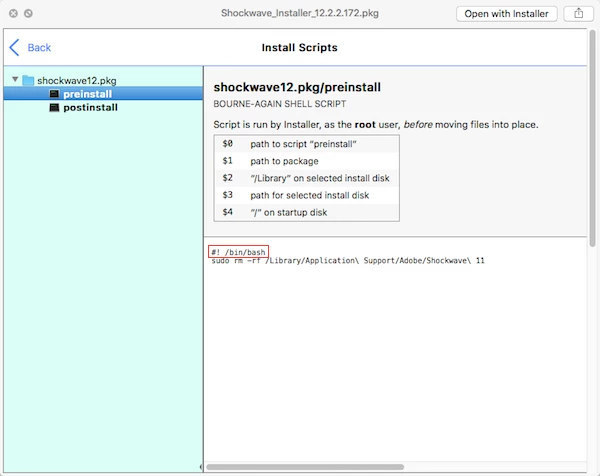The width and height of the screenshot is (600, 476).
Task: Open with Installer button
Action: coord(506,14)
